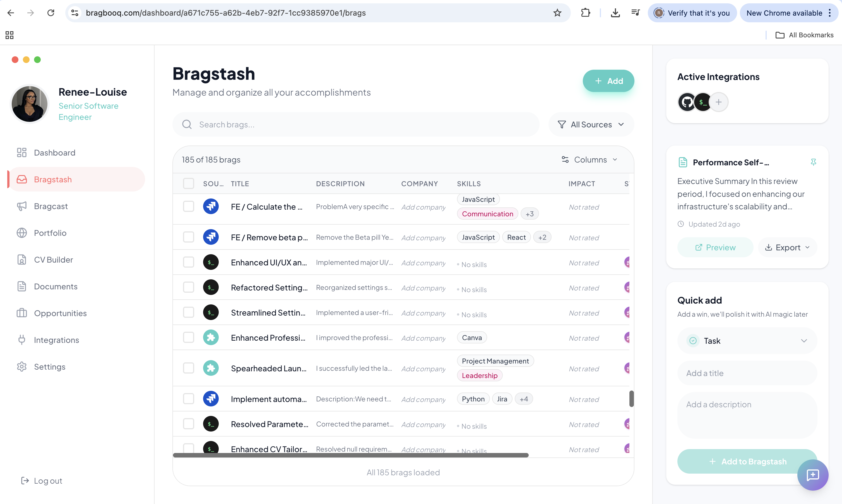Viewport: 842px width, 504px height.
Task: Click the Jira source icon for Implement automa row
Action: tap(211, 399)
